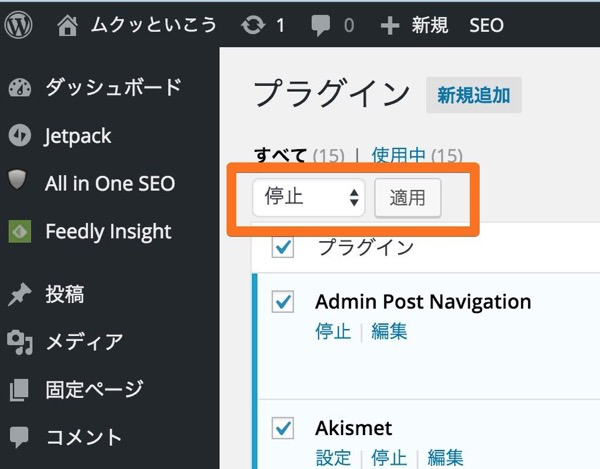Open the メディア media icon

pos(20,342)
